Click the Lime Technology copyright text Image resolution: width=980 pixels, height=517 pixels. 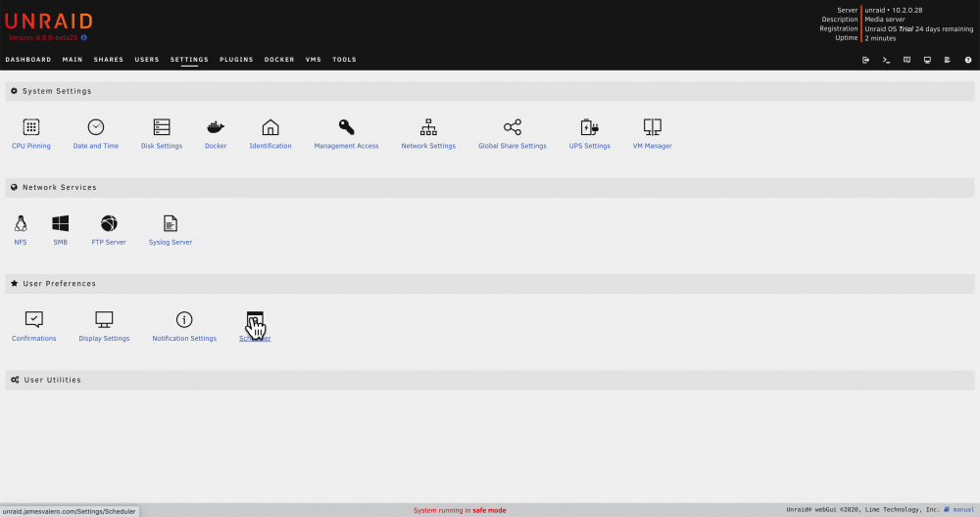pyautogui.click(x=862, y=509)
